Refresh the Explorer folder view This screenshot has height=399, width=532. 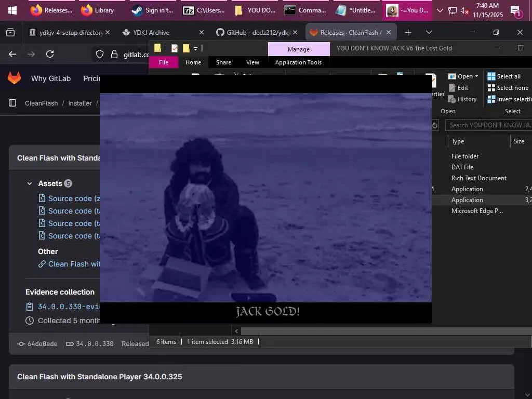click(x=435, y=126)
